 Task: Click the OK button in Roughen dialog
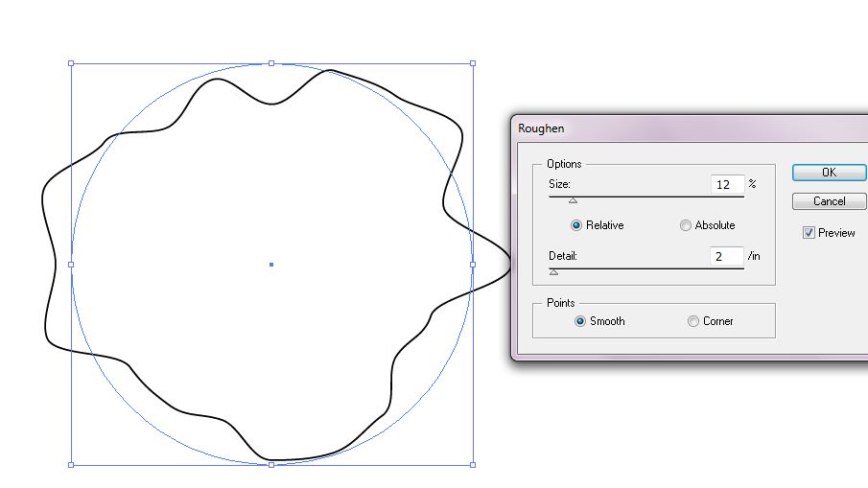(x=829, y=173)
